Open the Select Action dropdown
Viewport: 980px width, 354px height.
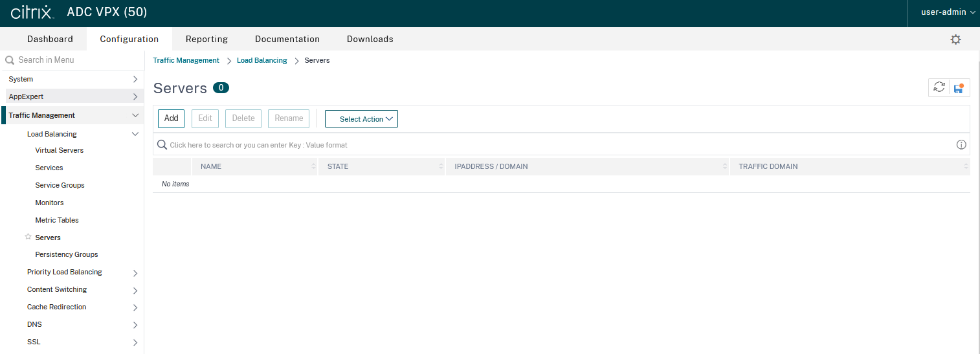point(361,119)
